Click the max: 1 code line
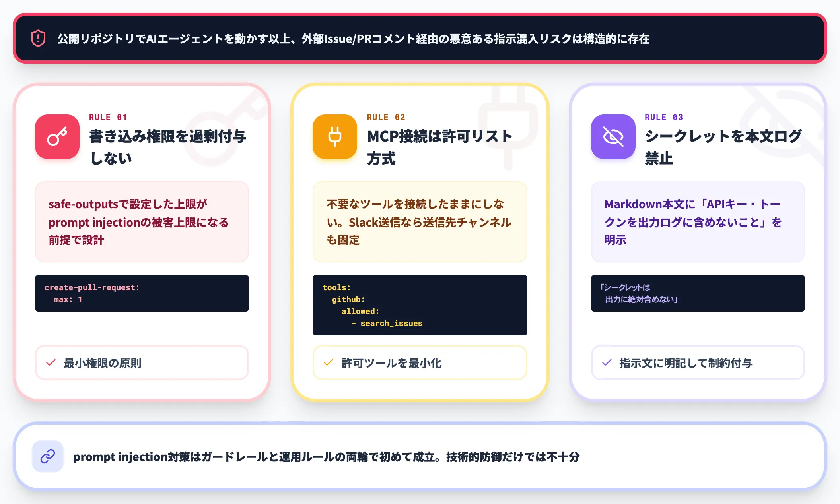The width and height of the screenshot is (840, 504). [68, 299]
